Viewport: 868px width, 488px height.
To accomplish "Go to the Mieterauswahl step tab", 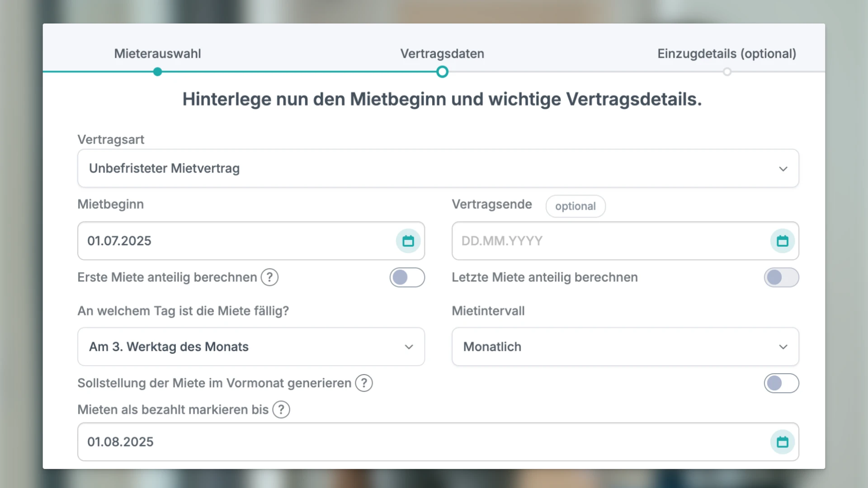I will [157, 54].
